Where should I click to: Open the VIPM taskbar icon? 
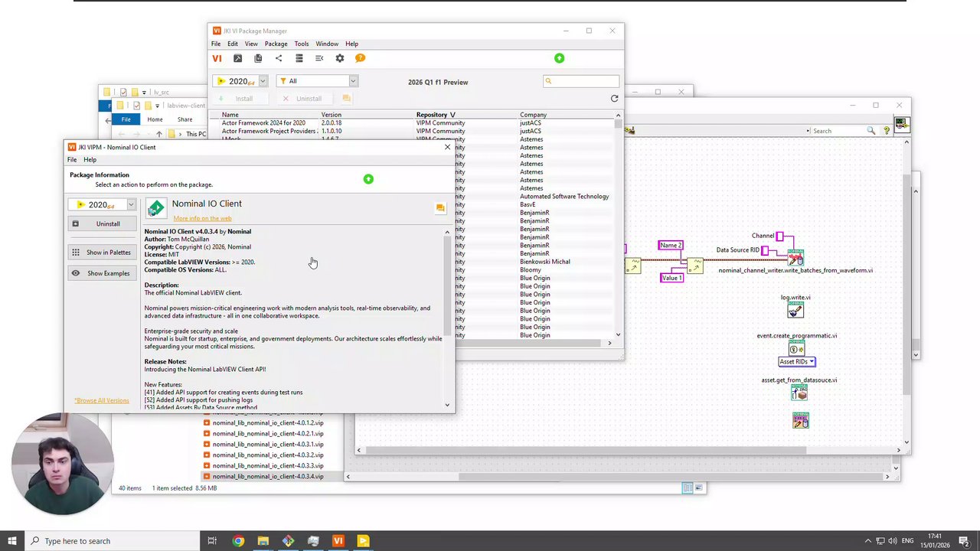point(338,541)
